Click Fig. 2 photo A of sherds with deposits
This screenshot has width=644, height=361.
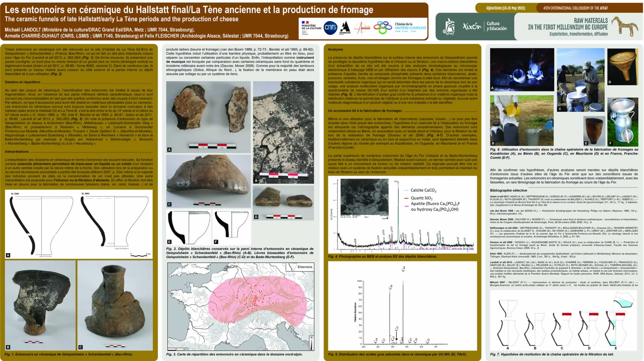[208, 117]
